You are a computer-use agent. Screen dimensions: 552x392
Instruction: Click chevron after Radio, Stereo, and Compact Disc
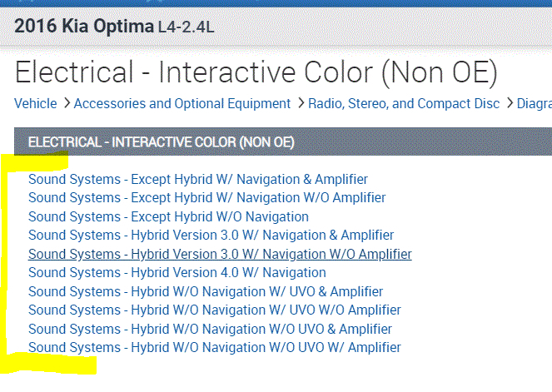[509, 104]
